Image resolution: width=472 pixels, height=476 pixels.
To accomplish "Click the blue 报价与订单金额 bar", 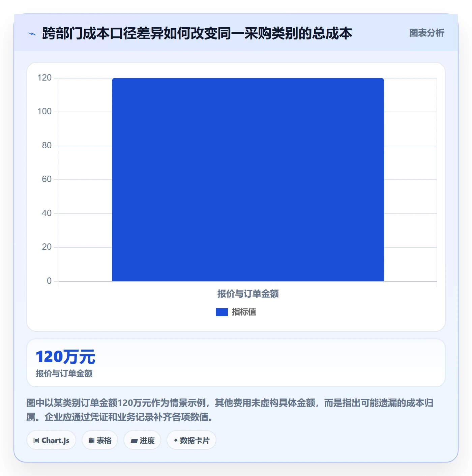I will (248, 179).
